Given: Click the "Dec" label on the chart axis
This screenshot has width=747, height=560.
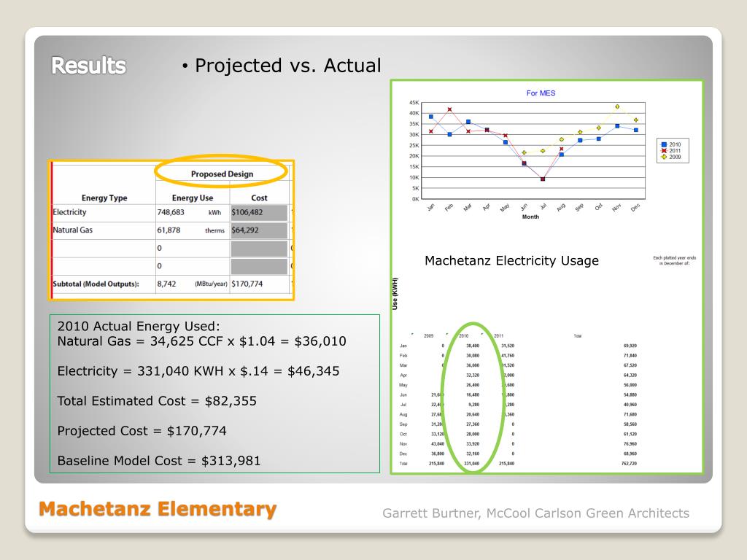Looking at the screenshot, I should pos(635,208).
